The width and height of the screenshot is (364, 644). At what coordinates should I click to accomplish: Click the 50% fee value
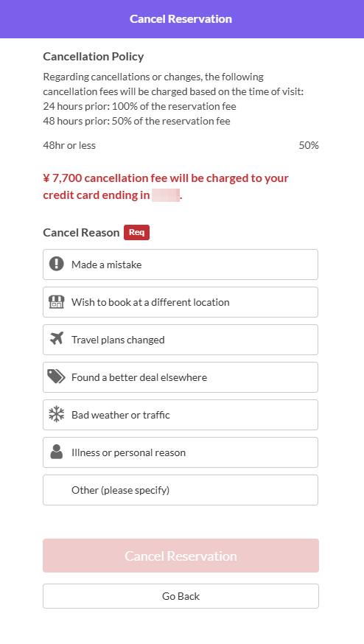click(x=309, y=145)
